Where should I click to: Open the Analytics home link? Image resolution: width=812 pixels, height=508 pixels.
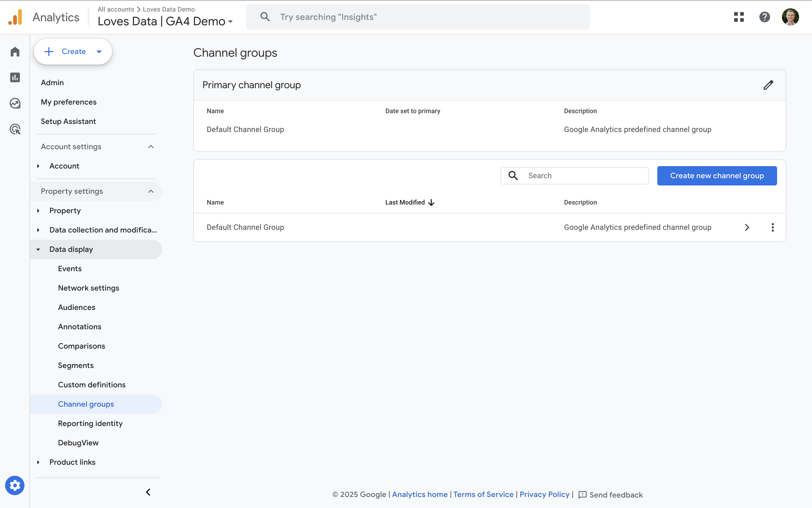420,495
